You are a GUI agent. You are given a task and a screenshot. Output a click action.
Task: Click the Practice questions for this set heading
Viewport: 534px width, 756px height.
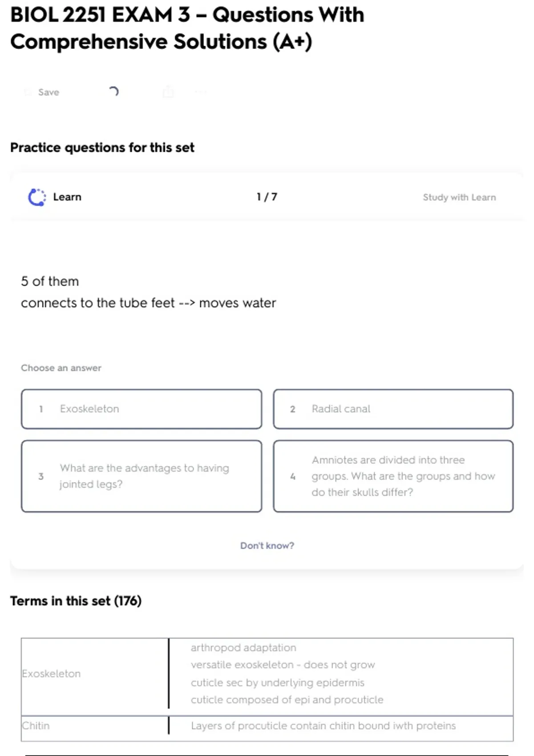click(102, 148)
